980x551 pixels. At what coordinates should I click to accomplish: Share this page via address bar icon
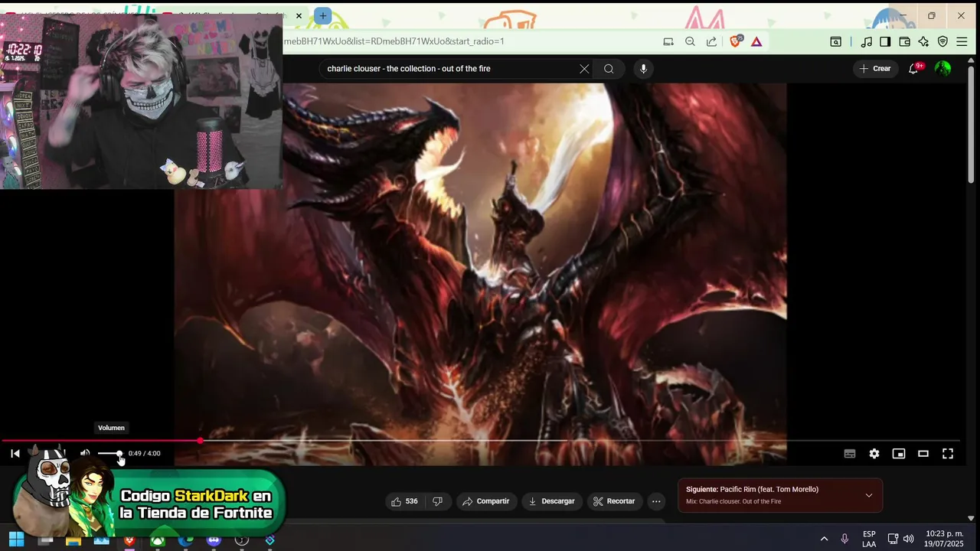[x=711, y=41]
